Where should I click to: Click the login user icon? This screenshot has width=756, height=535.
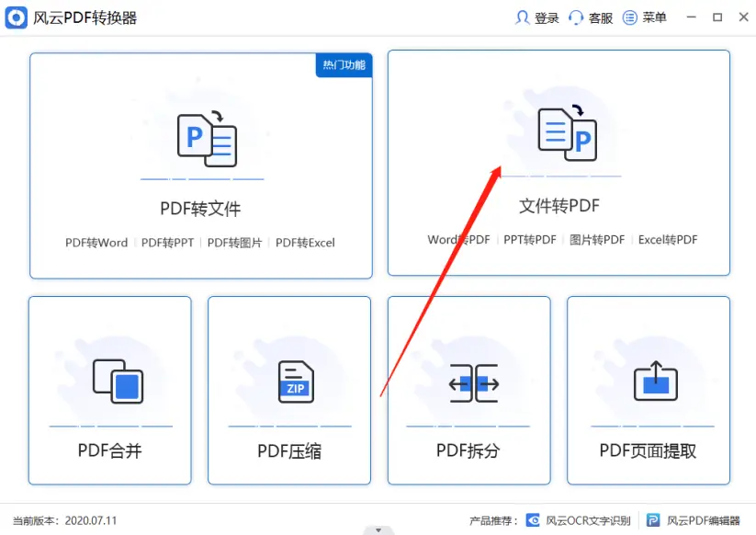522,17
